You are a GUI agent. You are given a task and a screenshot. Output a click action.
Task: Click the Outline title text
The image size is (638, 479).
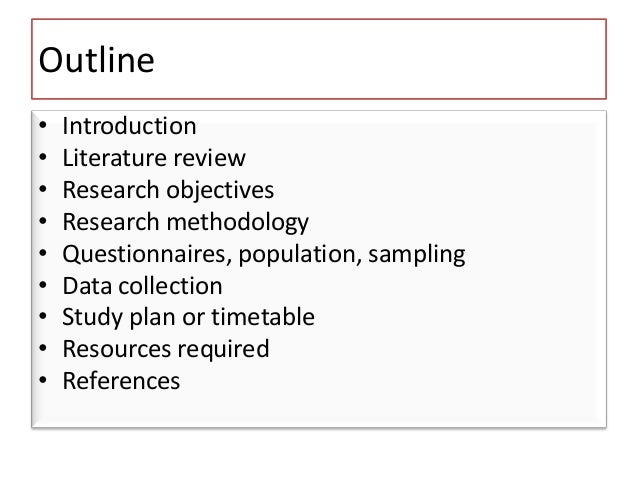coord(96,60)
